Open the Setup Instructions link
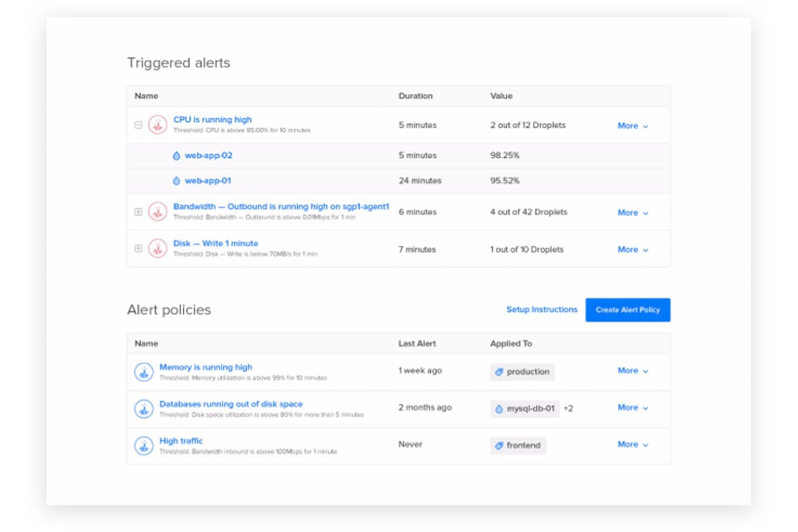Image resolution: width=798 pixels, height=532 pixels. pos(541,309)
